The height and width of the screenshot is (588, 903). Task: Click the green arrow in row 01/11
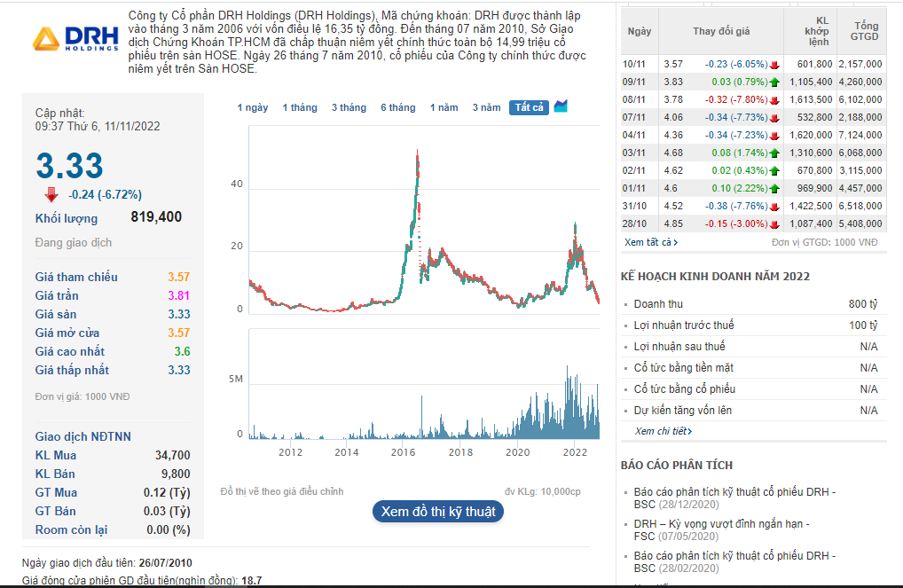click(x=774, y=189)
